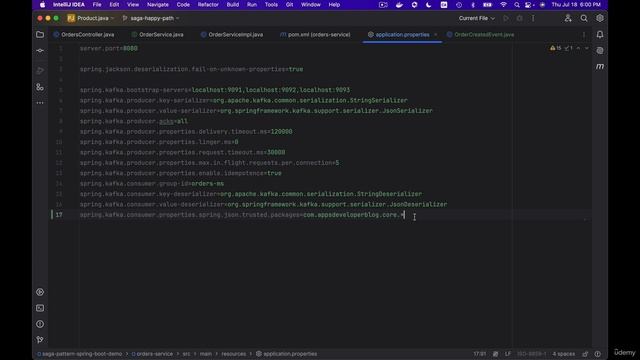Click resources breadcrumb in navigation bar
Viewport: 640px width, 360px height.
(233, 354)
